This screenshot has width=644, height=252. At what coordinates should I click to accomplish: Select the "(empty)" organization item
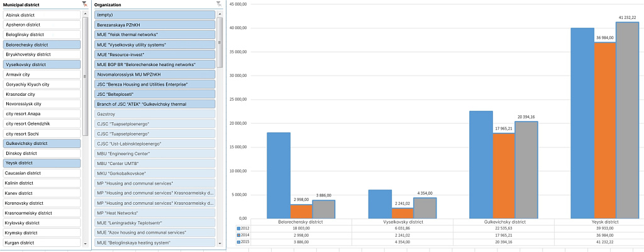click(154, 14)
